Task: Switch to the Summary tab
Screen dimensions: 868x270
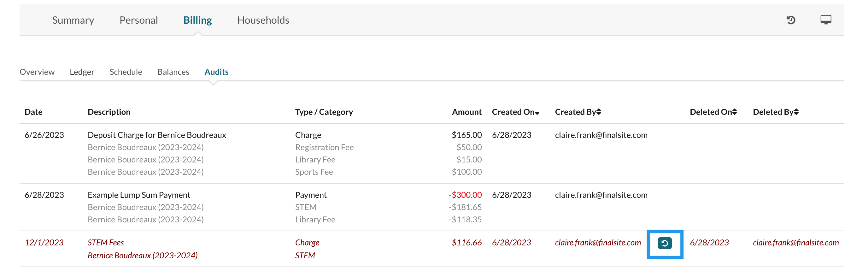Action: pos(73,20)
